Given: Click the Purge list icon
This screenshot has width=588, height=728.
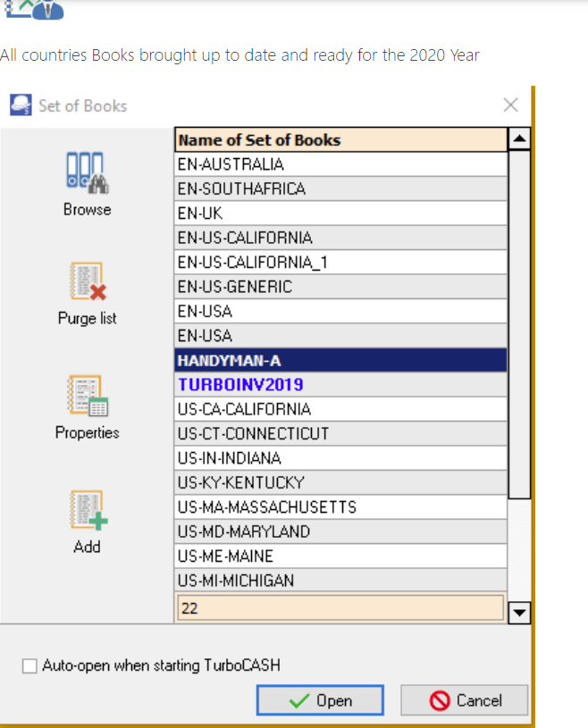Looking at the screenshot, I should click(x=88, y=282).
